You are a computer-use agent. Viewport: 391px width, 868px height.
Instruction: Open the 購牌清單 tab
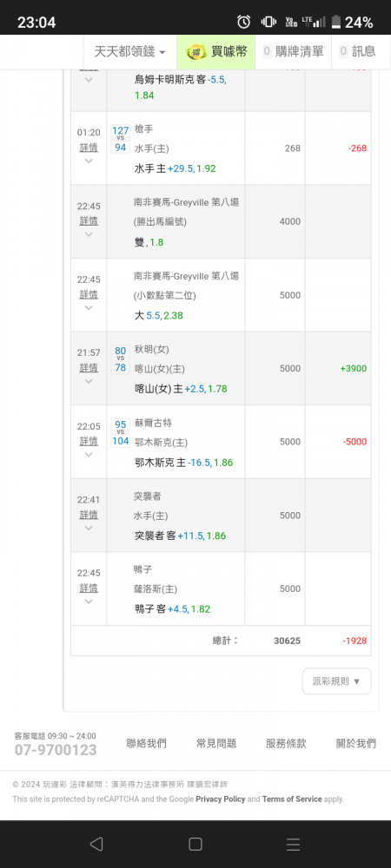coord(293,52)
